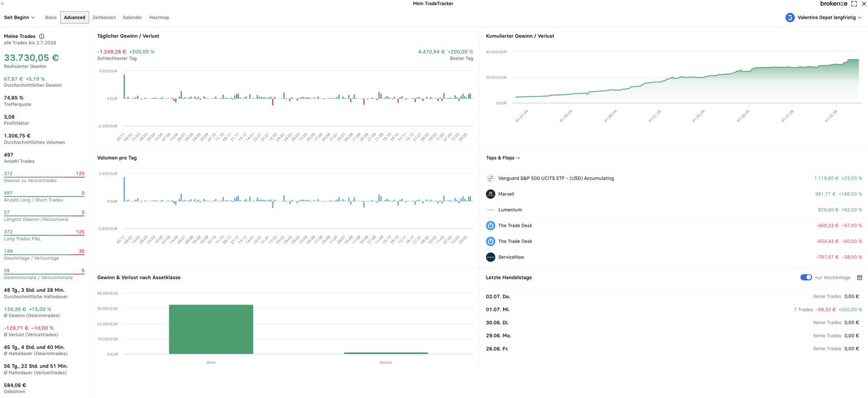868x398 pixels.
Task: Switch to the Heatmap tab
Action: [159, 17]
